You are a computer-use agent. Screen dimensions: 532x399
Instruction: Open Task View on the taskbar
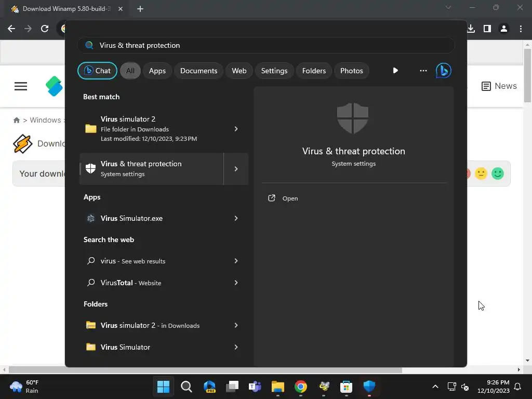232,386
